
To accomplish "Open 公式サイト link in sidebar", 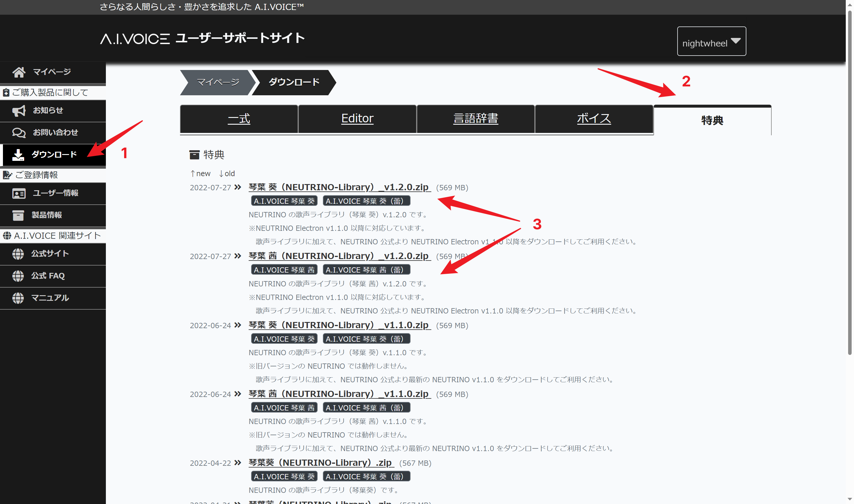I will [x=53, y=254].
